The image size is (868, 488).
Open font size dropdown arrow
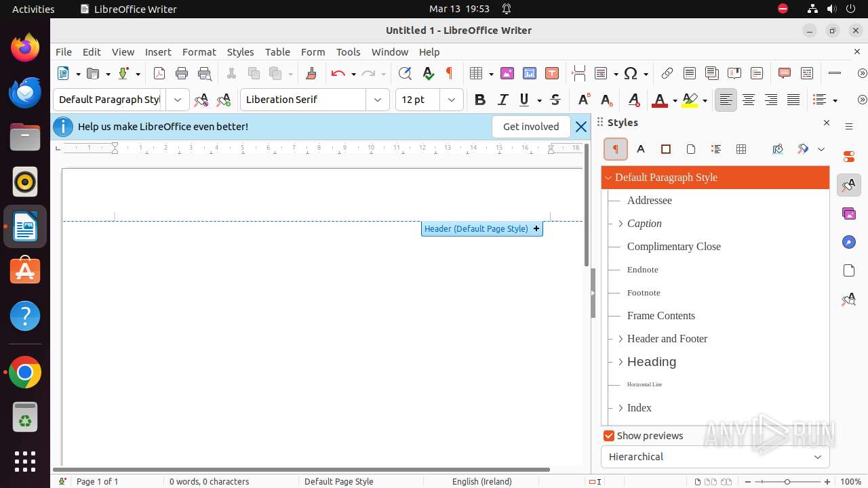pos(452,100)
